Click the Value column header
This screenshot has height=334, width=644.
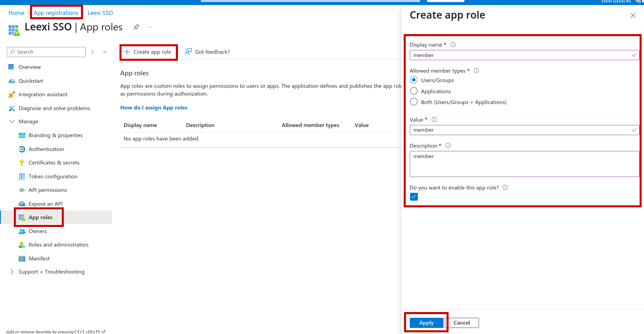coord(362,125)
